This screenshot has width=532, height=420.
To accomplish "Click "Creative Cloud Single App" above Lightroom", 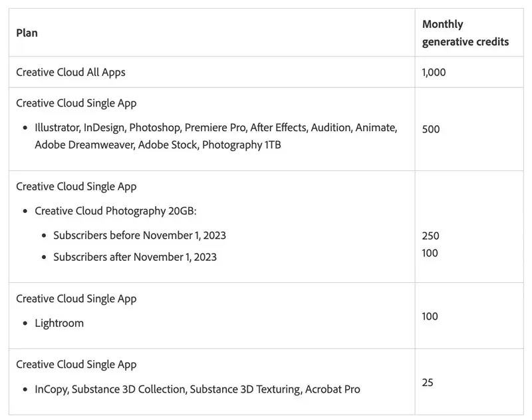I will click(76, 298).
